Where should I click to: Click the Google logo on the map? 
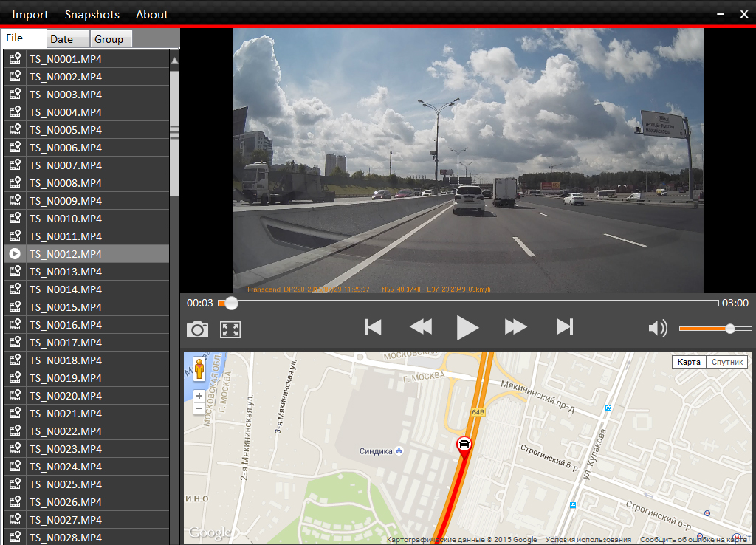(210, 532)
